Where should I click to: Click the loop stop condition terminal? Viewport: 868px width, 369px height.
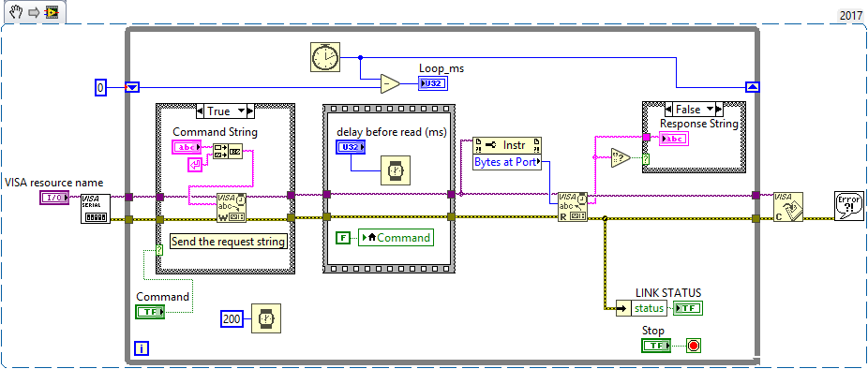click(693, 347)
